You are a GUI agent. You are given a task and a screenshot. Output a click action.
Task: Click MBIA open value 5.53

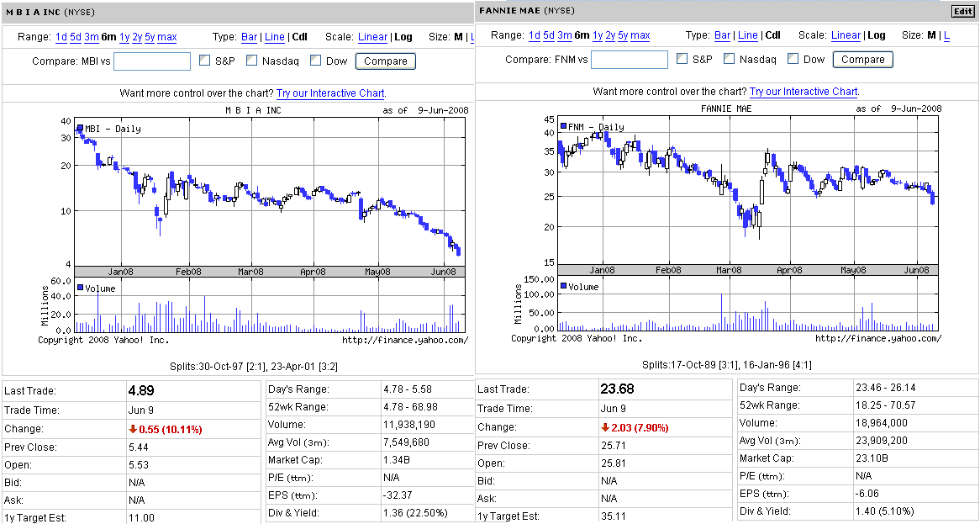[x=138, y=466]
